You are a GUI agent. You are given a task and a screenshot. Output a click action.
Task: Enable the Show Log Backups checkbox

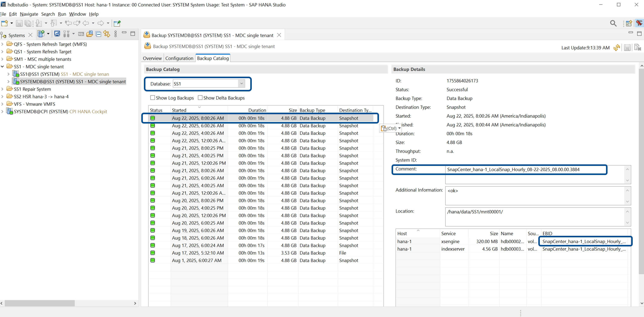coord(153,98)
